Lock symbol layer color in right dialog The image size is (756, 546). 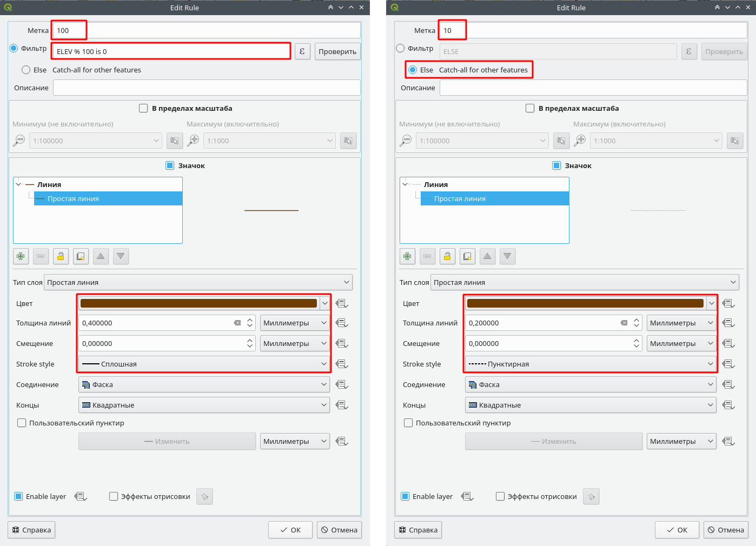click(447, 256)
